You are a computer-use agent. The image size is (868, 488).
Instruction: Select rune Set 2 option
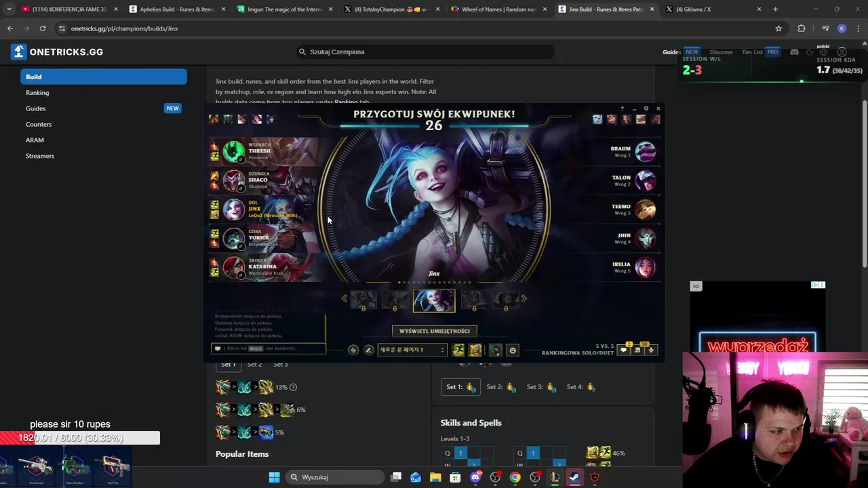click(502, 387)
